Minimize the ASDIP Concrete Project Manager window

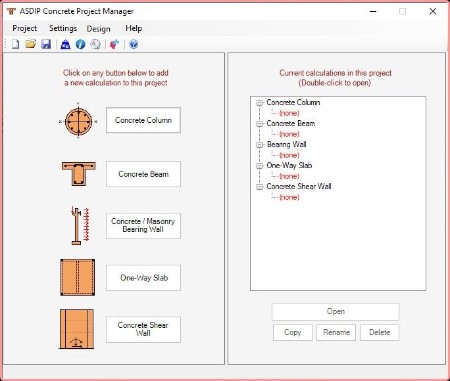pos(373,11)
